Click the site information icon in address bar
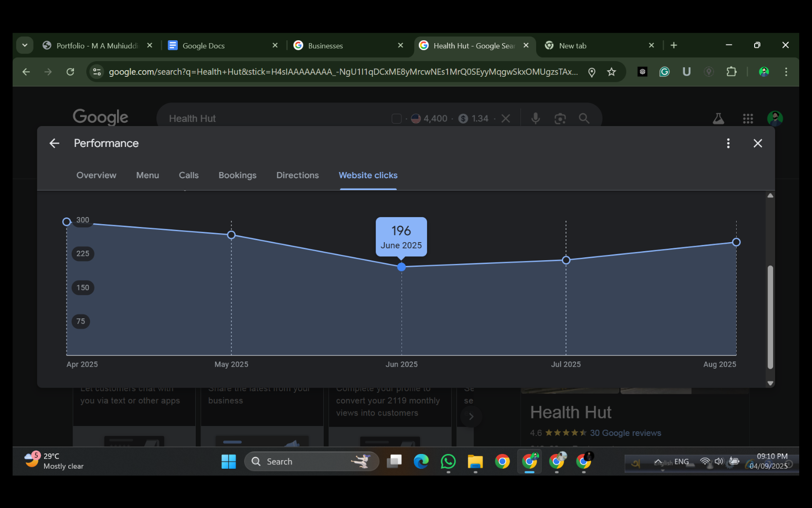This screenshot has width=812, height=508. 97,72
